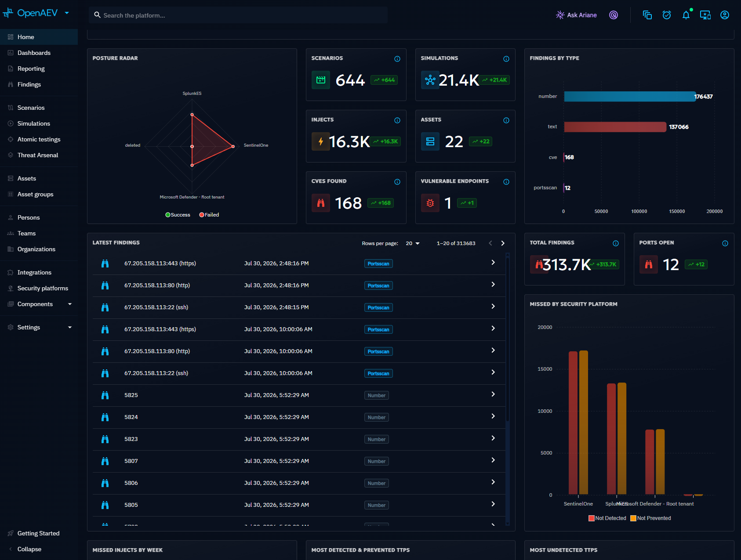The image size is (741, 560).
Task: Click the Scenarios calendar icon in widget
Action: pos(321,80)
